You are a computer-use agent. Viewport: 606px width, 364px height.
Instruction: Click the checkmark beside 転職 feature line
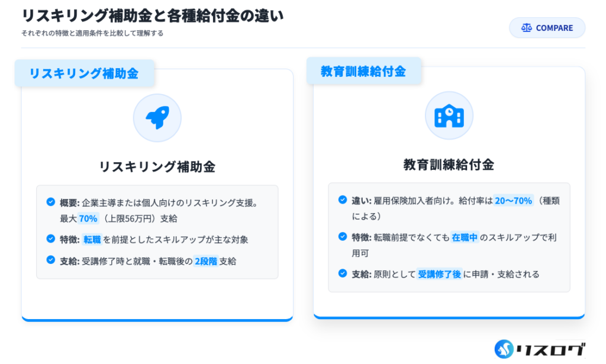pos(51,239)
